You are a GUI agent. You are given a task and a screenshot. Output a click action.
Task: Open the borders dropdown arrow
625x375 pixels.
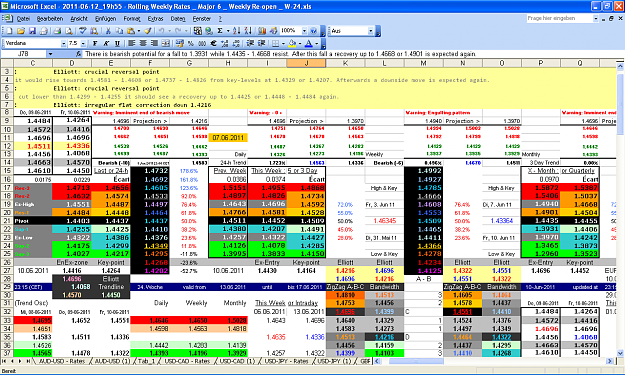(283, 43)
